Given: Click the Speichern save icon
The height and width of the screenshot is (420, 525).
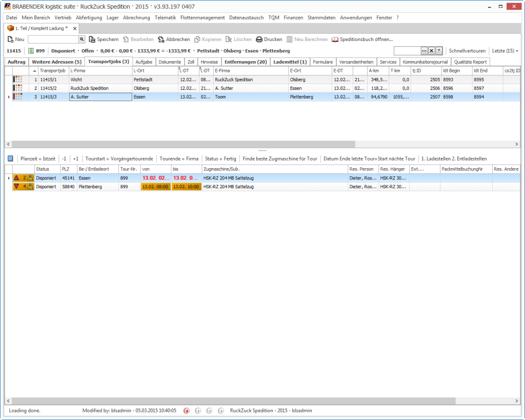Looking at the screenshot, I should click(x=92, y=39).
